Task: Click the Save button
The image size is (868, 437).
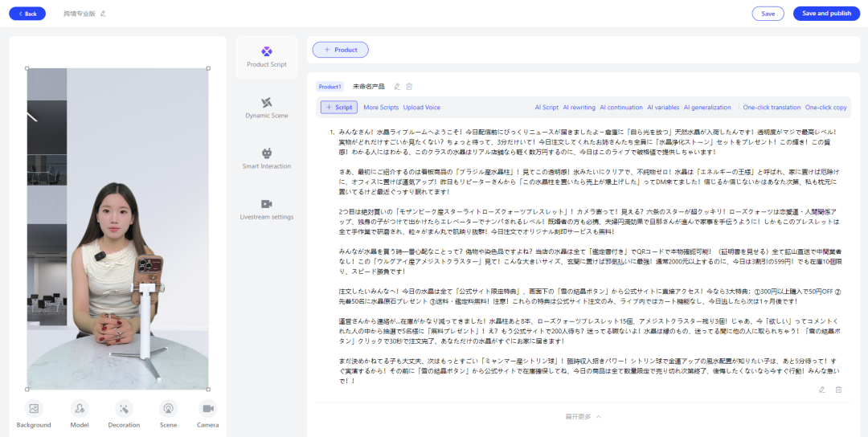Action: (768, 14)
